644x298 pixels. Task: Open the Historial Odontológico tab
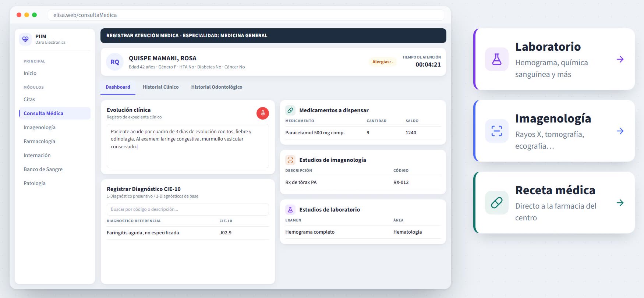pos(217,87)
